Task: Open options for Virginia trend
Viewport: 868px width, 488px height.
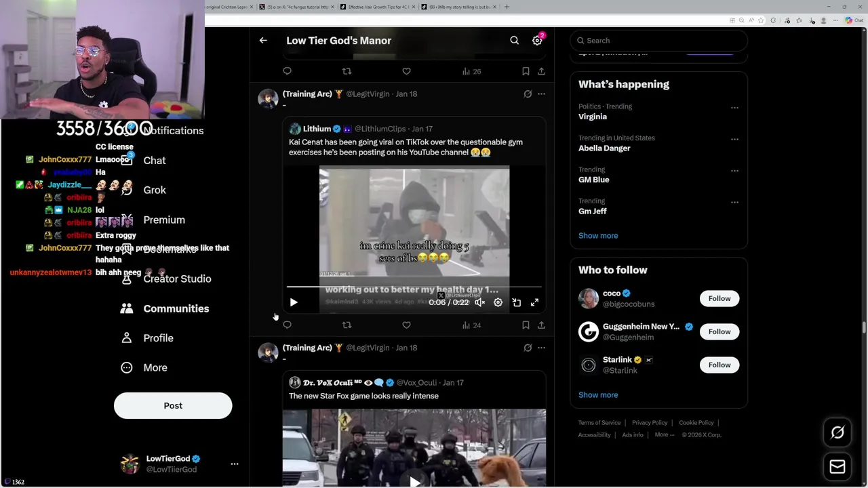Action: [734, 108]
